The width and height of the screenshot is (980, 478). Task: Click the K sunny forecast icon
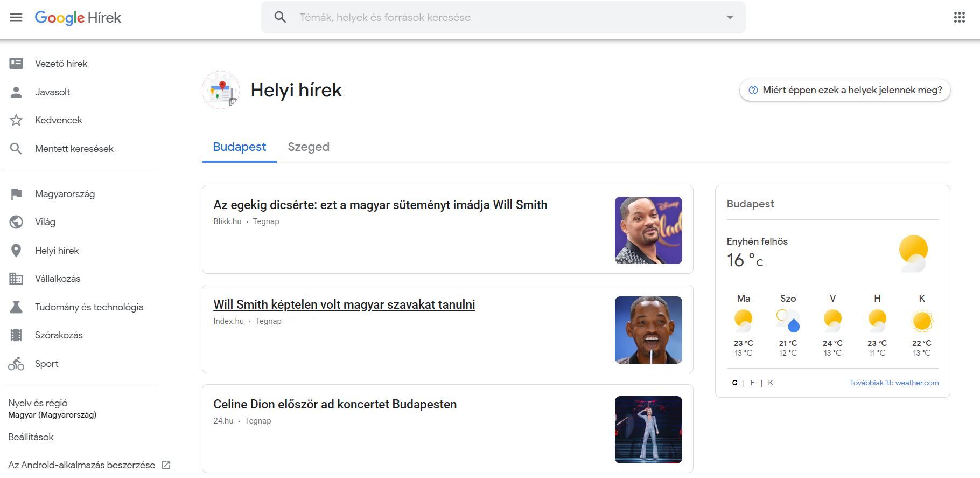922,321
